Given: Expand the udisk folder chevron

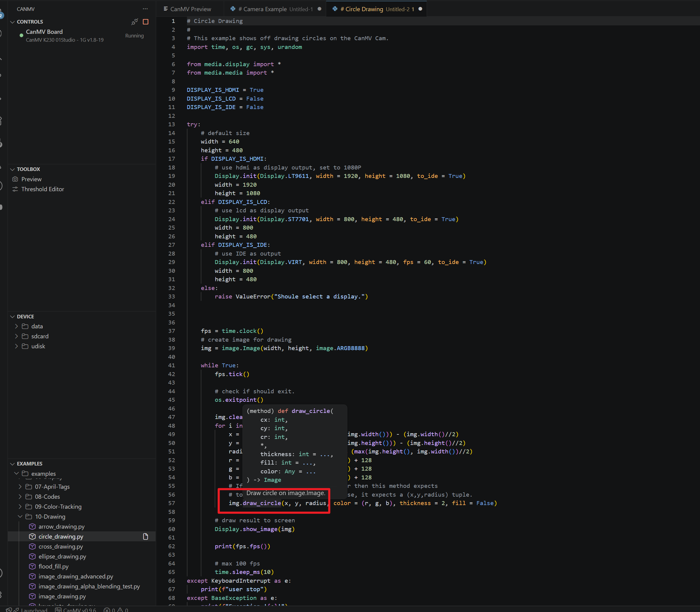Looking at the screenshot, I should [16, 346].
